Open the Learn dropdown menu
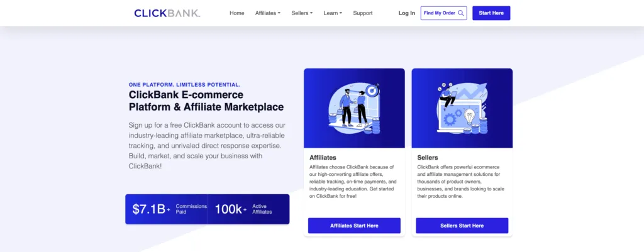This screenshot has height=252, width=644. point(333,13)
